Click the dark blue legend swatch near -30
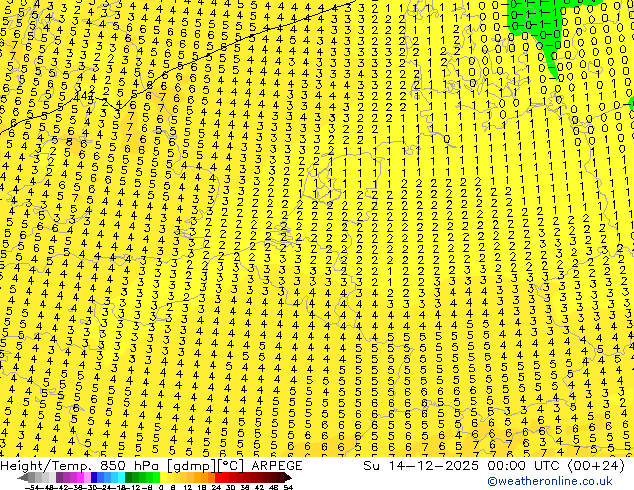This screenshot has width=634, height=490. click(x=94, y=477)
